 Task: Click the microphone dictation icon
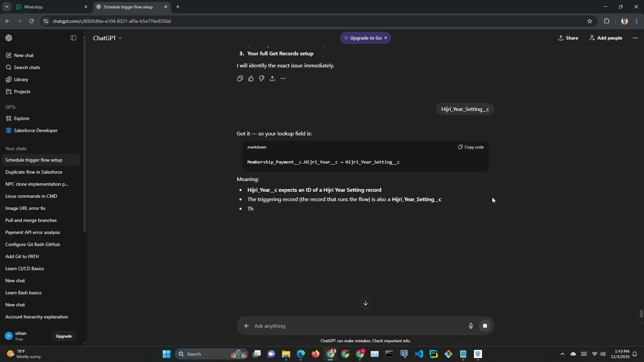coord(471,326)
